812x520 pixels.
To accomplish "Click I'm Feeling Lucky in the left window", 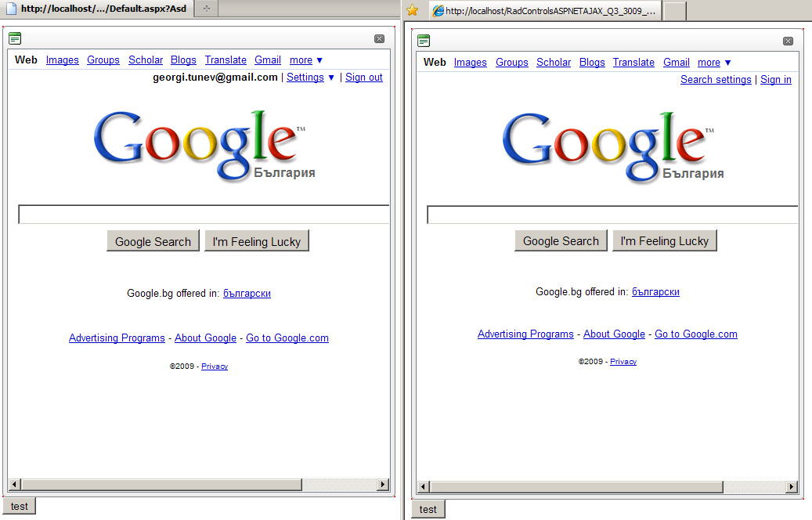I will (x=256, y=241).
